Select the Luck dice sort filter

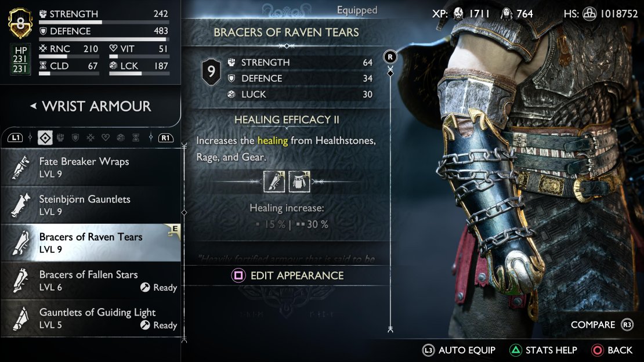point(121,137)
